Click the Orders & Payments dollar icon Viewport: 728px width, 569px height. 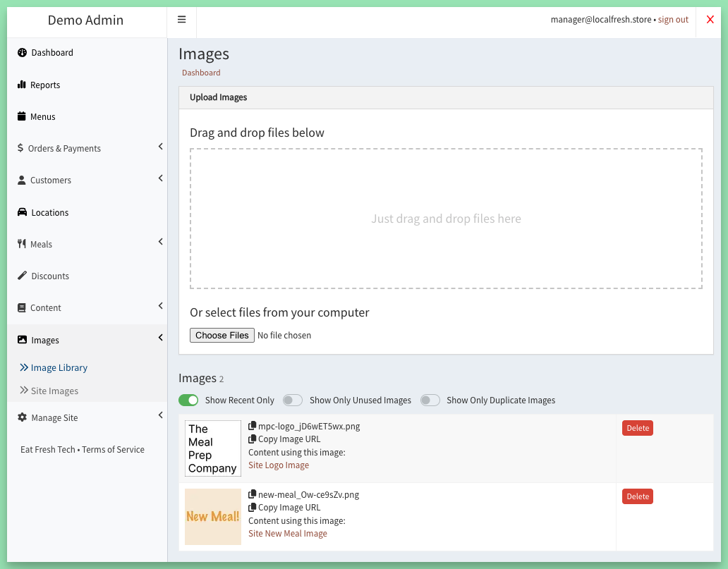20,148
